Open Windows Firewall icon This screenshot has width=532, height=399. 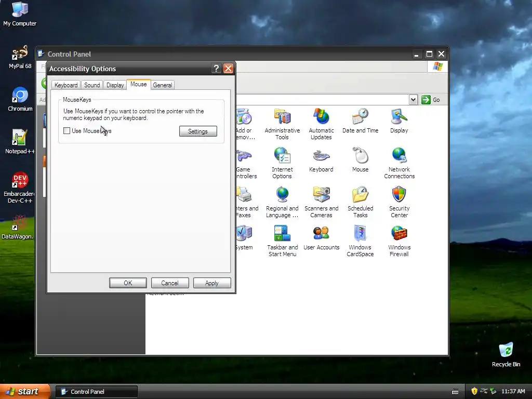tap(400, 241)
